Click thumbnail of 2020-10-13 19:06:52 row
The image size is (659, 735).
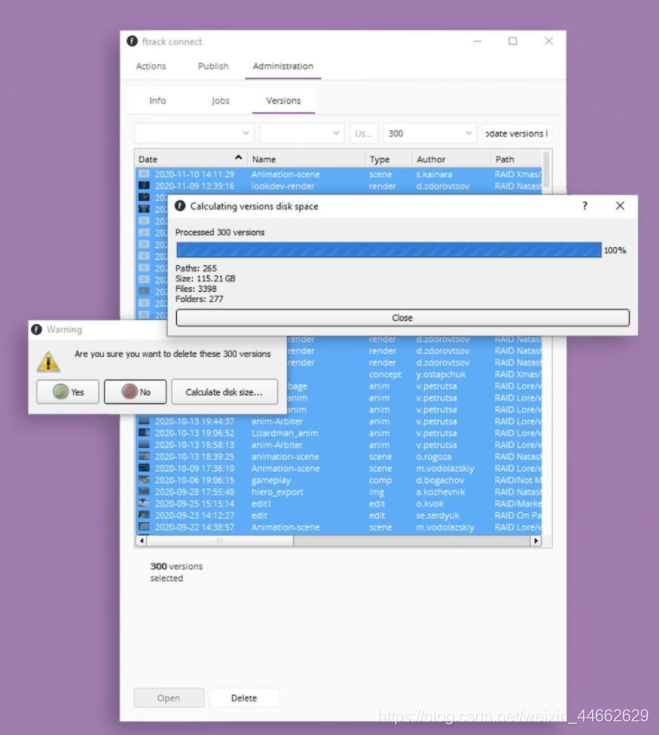(x=144, y=433)
